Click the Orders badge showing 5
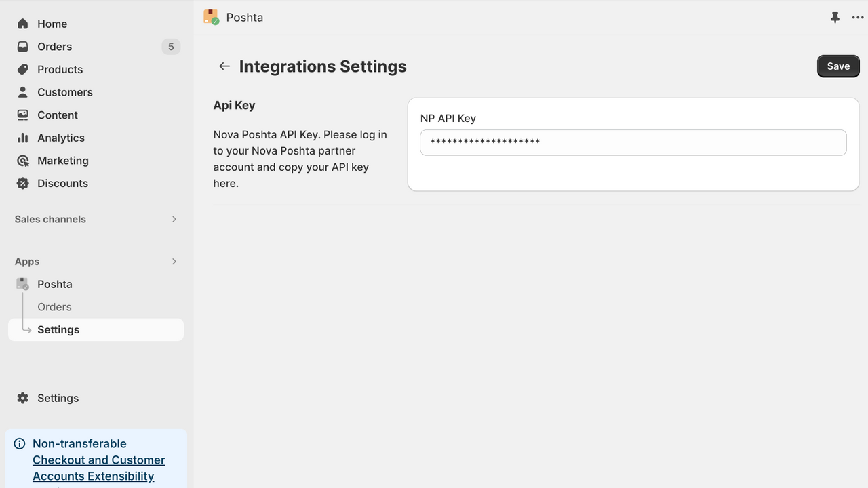868x488 pixels. point(171,47)
